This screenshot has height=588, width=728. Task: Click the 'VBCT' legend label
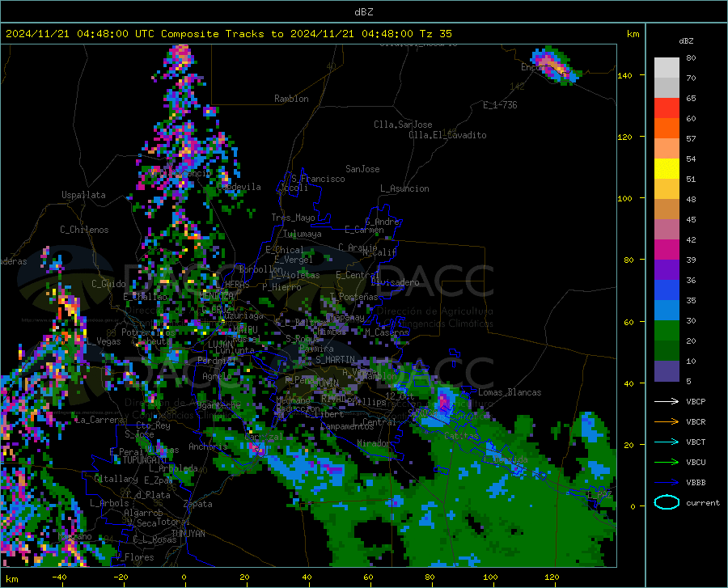[696, 442]
